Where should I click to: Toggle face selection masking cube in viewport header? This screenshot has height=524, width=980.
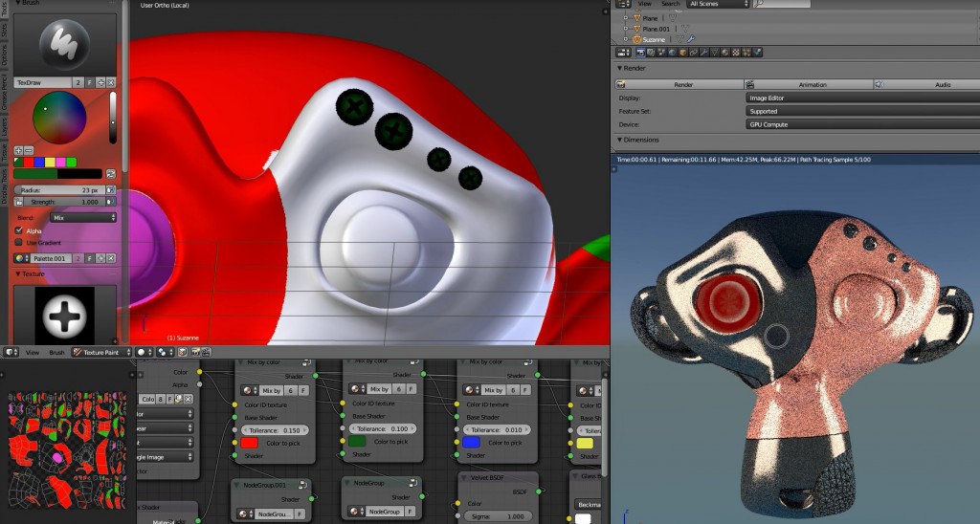pyautogui.click(x=183, y=352)
